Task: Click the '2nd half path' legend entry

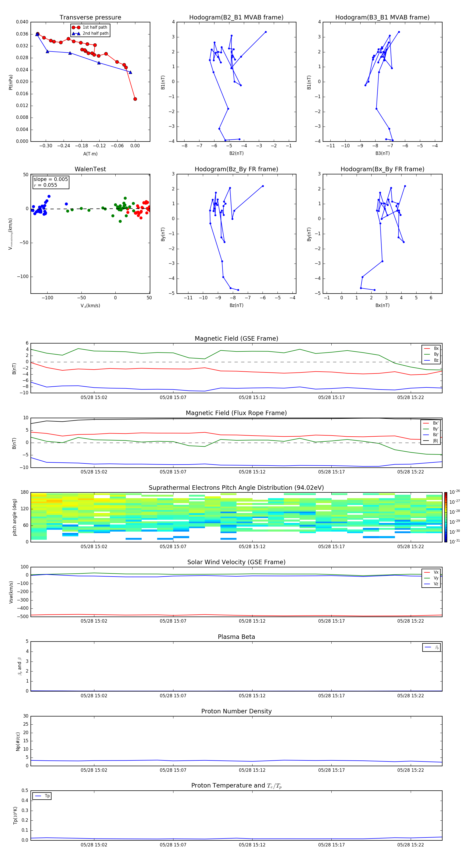Action: [90, 33]
